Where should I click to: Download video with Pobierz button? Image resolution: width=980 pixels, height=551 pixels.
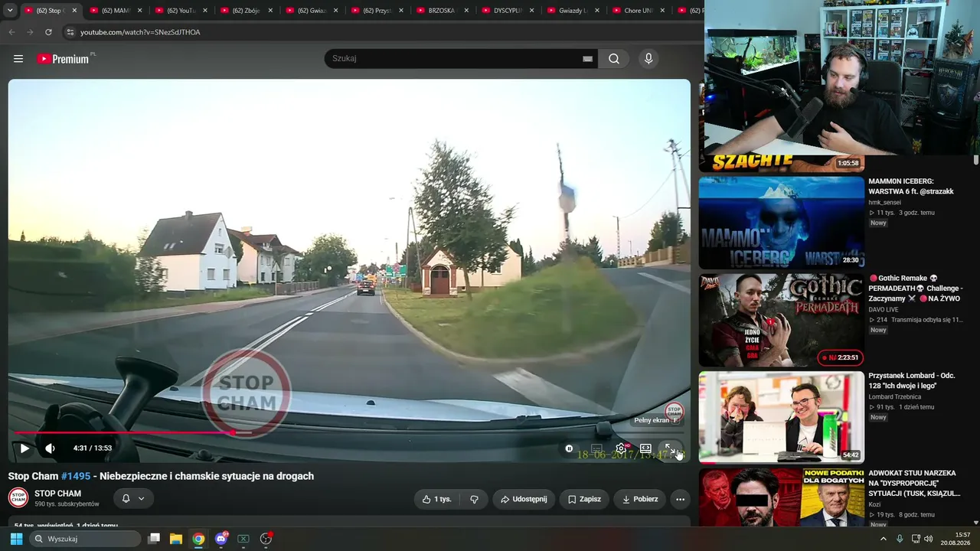point(640,499)
